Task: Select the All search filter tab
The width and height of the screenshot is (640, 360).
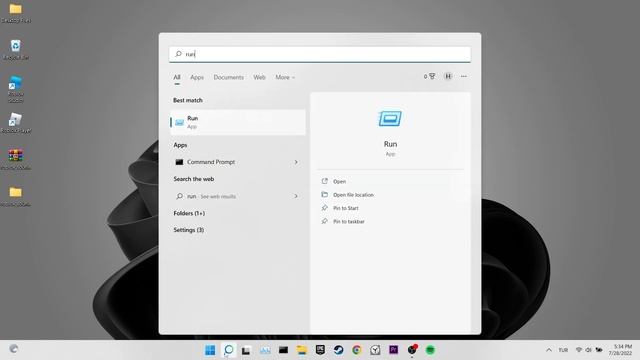Action: (x=177, y=77)
